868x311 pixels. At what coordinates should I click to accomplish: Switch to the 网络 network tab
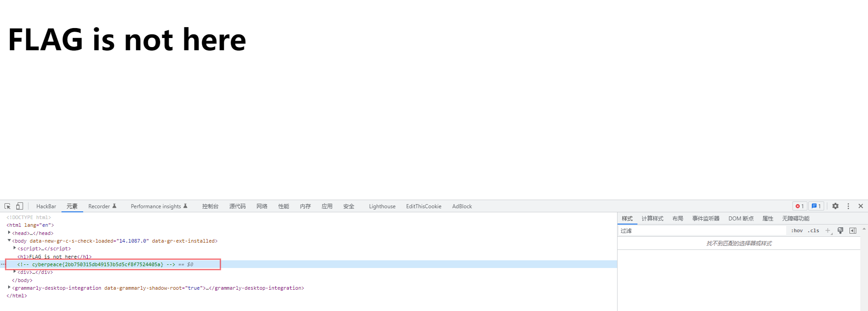pos(262,206)
